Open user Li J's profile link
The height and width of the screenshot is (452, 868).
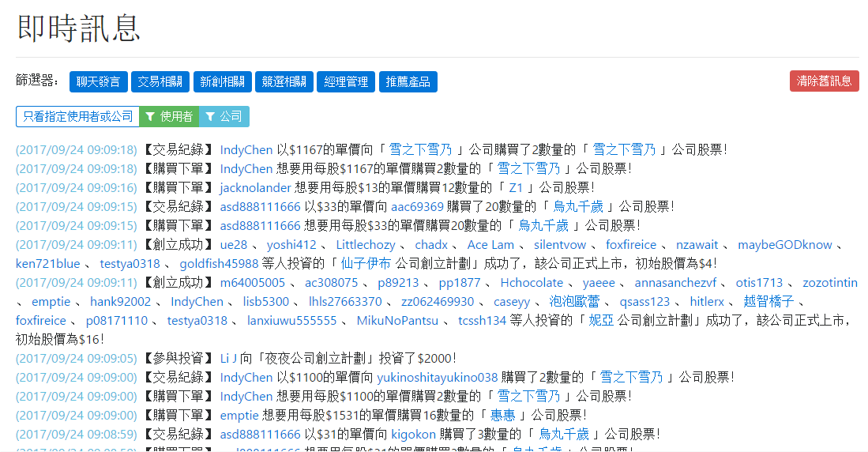pyautogui.click(x=228, y=359)
